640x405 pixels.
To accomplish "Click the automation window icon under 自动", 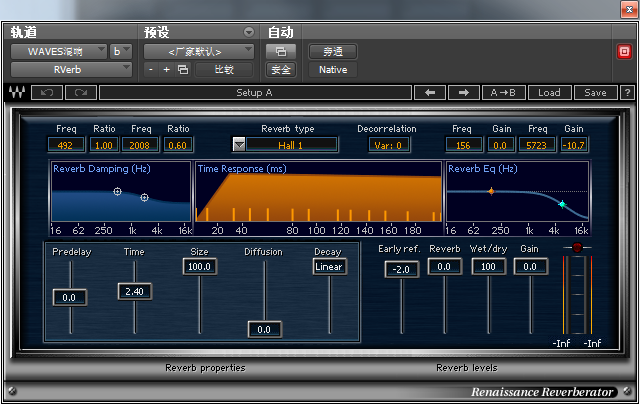I will 281,52.
